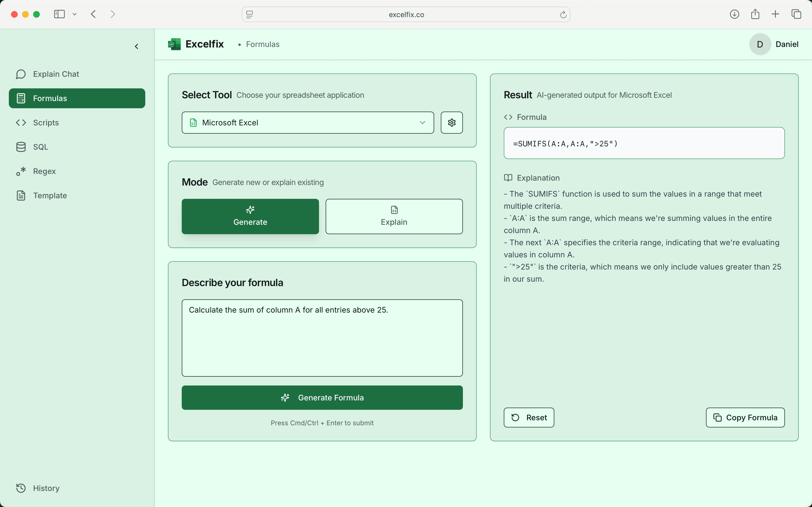Copy the formula to clipboard
Screen dimensions: 812x507
(x=745, y=418)
